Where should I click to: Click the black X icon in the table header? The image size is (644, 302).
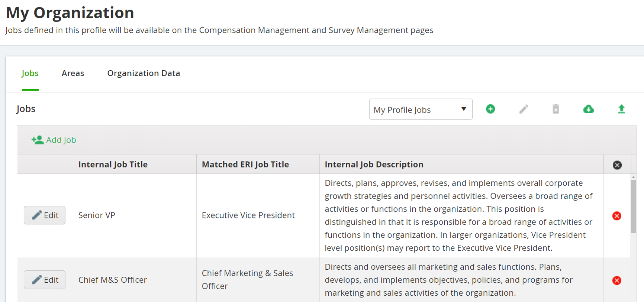click(617, 165)
